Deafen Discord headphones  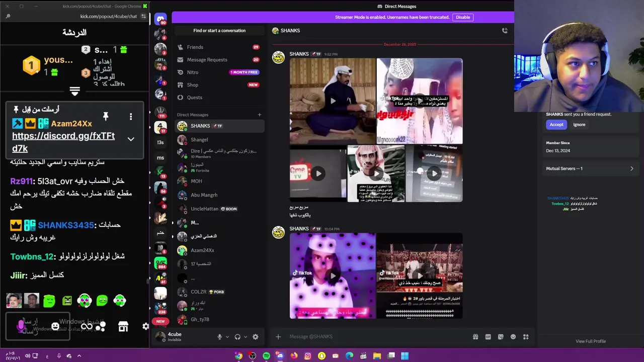(x=237, y=337)
